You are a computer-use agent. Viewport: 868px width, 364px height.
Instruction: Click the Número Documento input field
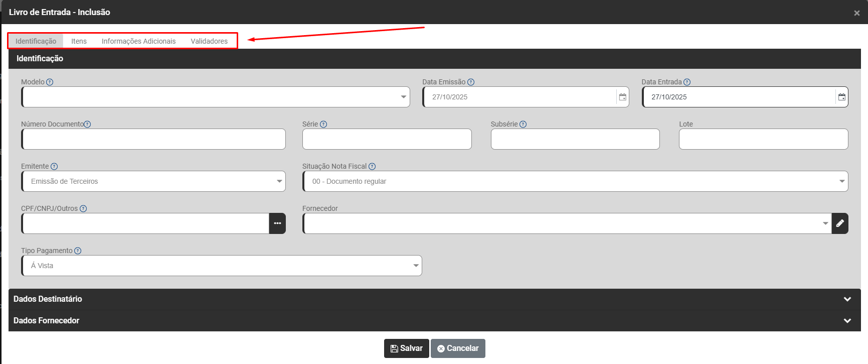tap(153, 139)
